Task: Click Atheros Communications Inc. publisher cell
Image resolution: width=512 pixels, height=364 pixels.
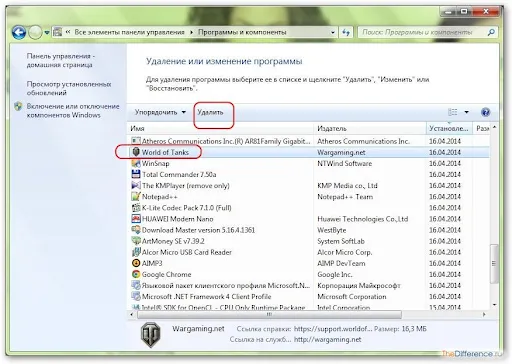Action: coord(363,141)
